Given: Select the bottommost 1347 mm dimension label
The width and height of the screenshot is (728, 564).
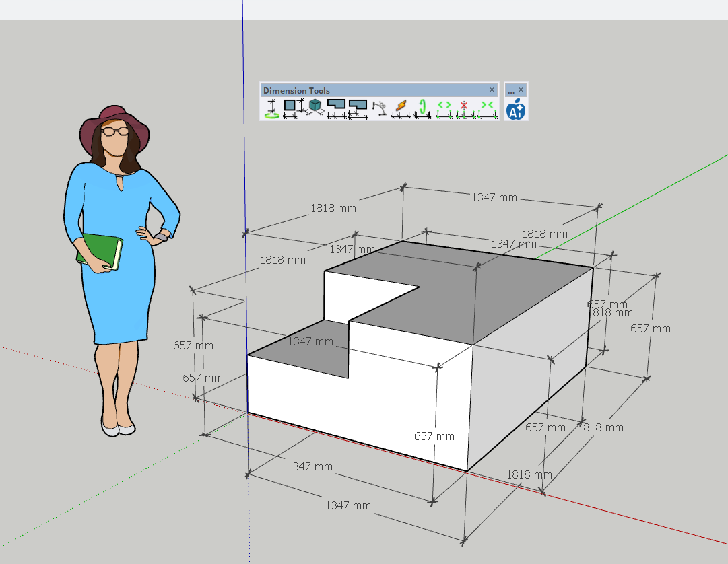Looking at the screenshot, I should click(x=348, y=505).
